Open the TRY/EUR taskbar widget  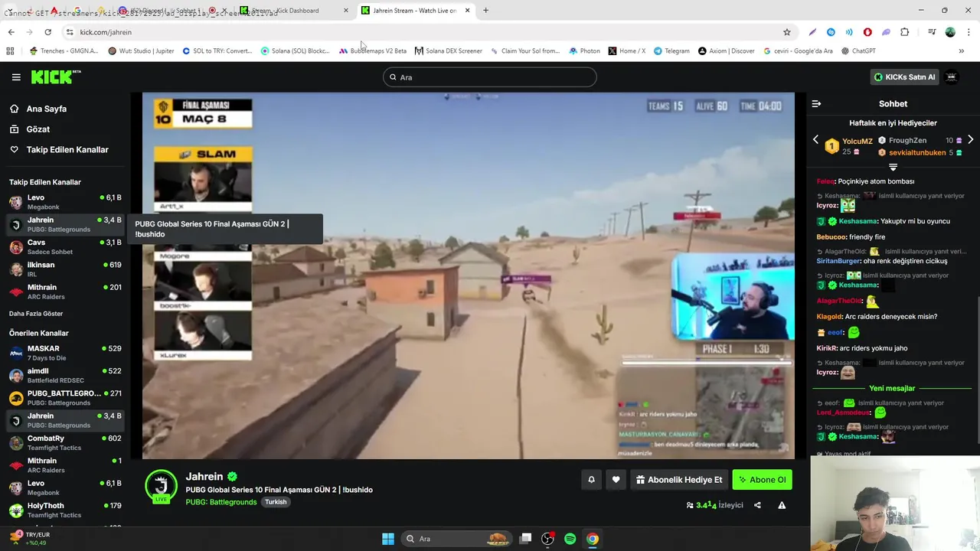[x=31, y=539]
